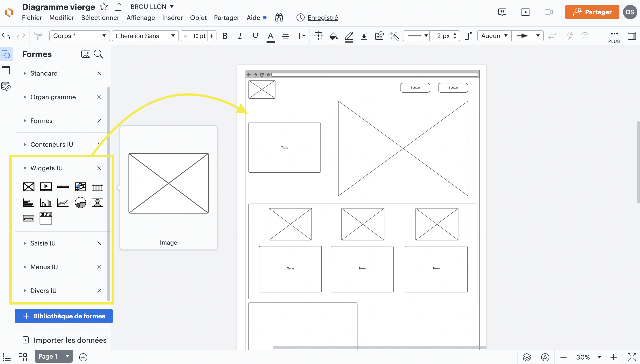
Task: Click the 10 pt font size field
Action: [199, 36]
